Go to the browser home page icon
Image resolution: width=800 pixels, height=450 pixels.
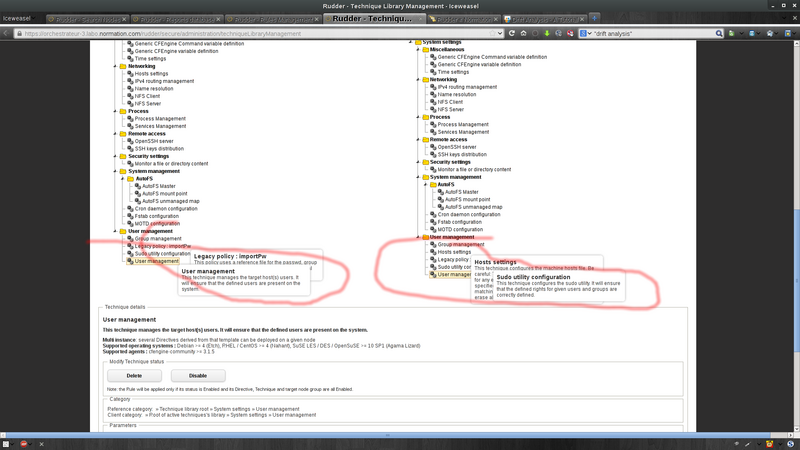pos(523,33)
